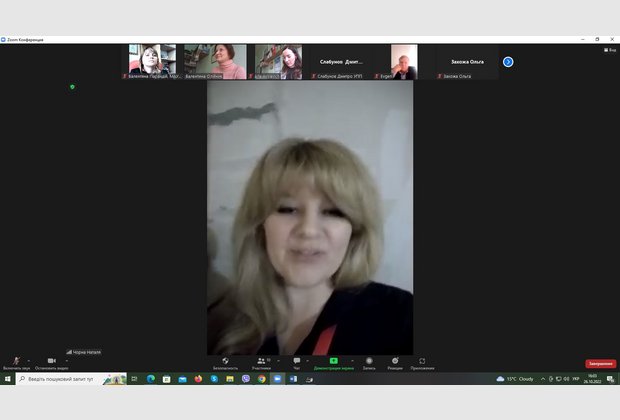
Task: Open Реакции reactions menu
Action: pos(395,363)
